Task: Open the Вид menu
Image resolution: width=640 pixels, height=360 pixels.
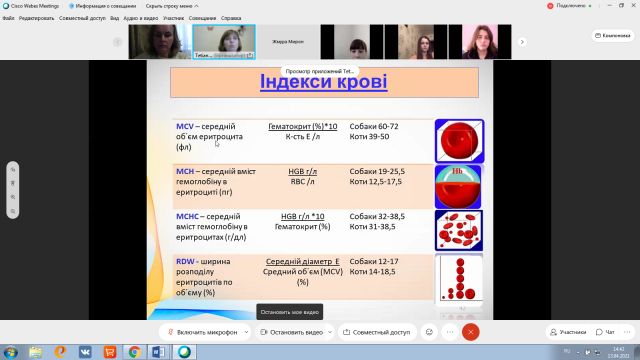Action: [x=115, y=18]
